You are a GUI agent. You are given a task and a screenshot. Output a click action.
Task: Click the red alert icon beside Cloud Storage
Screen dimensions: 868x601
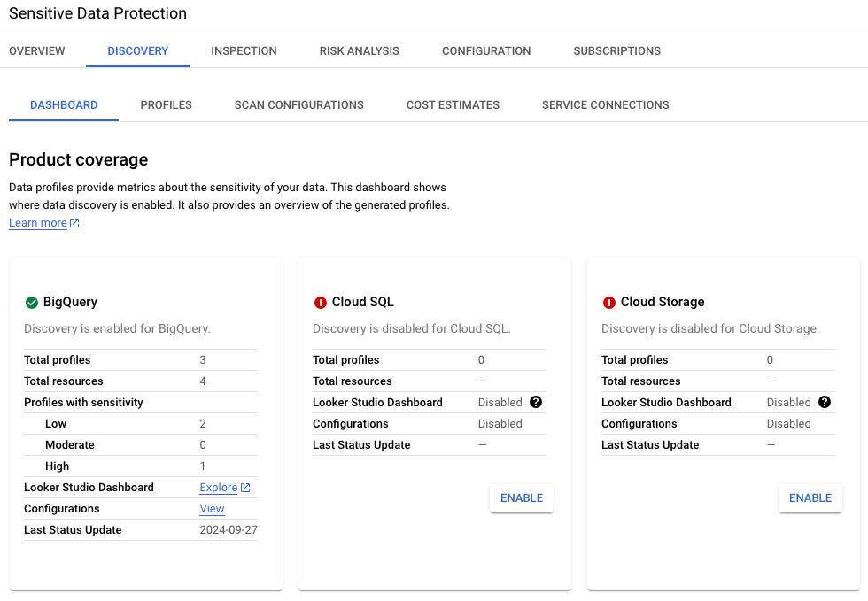coord(609,302)
